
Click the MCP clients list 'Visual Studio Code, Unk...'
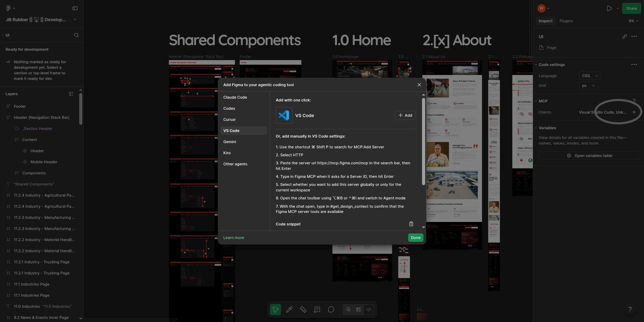(603, 112)
